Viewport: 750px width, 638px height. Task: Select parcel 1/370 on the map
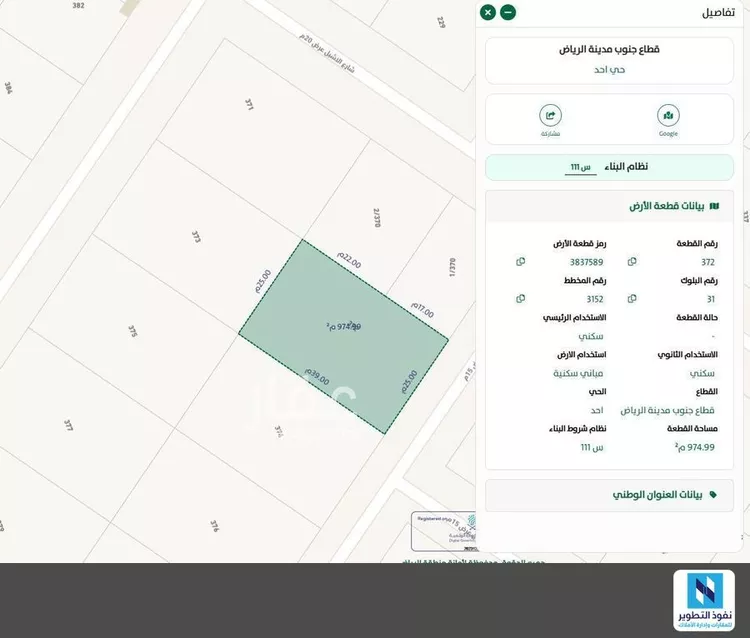[452, 267]
